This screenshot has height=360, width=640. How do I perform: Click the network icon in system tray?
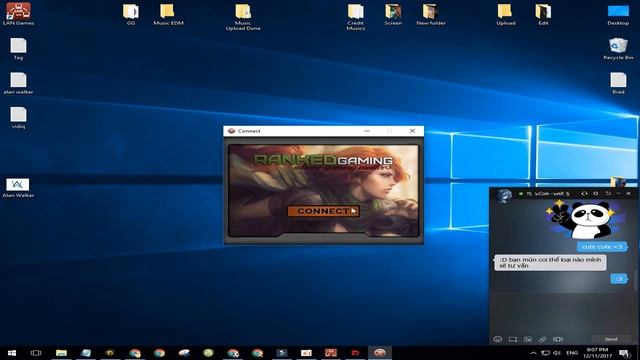pyautogui.click(x=545, y=353)
